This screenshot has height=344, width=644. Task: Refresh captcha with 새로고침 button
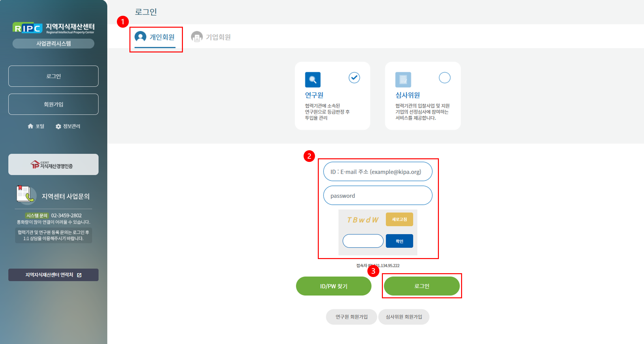[x=399, y=219]
